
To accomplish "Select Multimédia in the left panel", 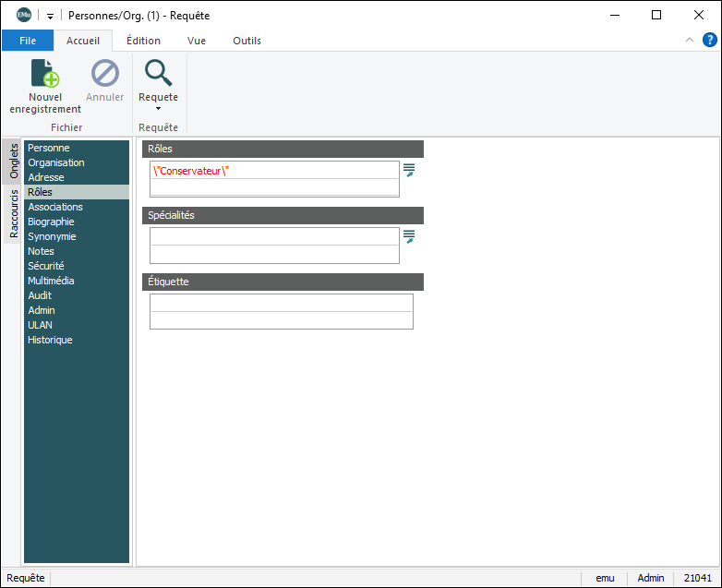I will point(52,281).
